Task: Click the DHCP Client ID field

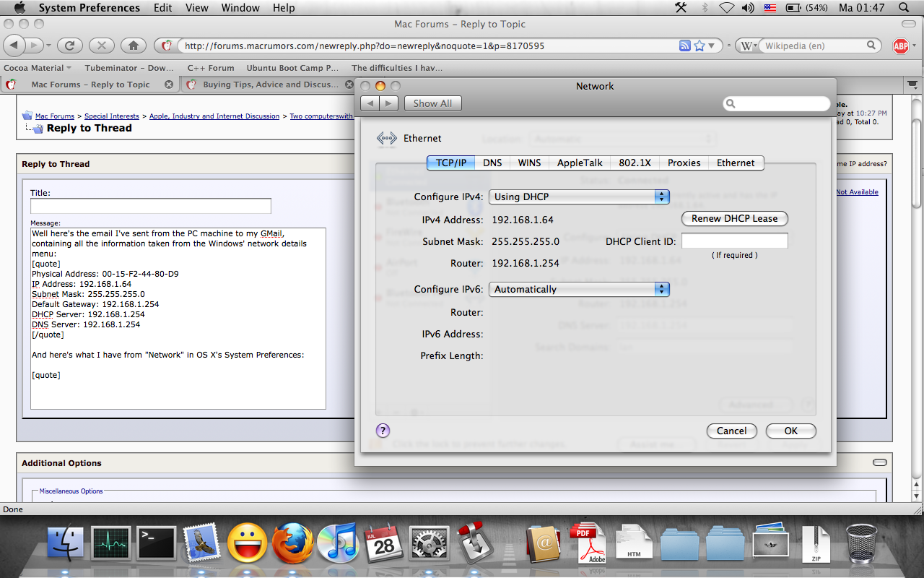Action: click(x=735, y=241)
